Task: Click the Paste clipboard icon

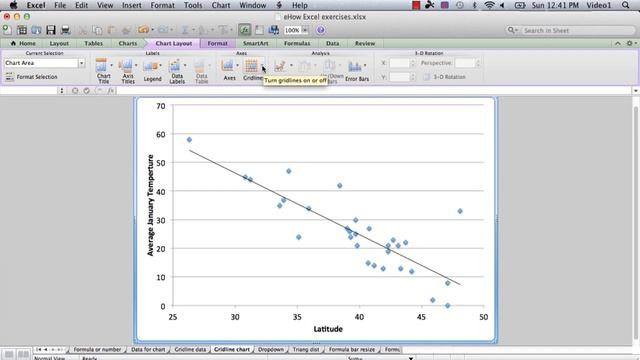Action: (x=111, y=30)
